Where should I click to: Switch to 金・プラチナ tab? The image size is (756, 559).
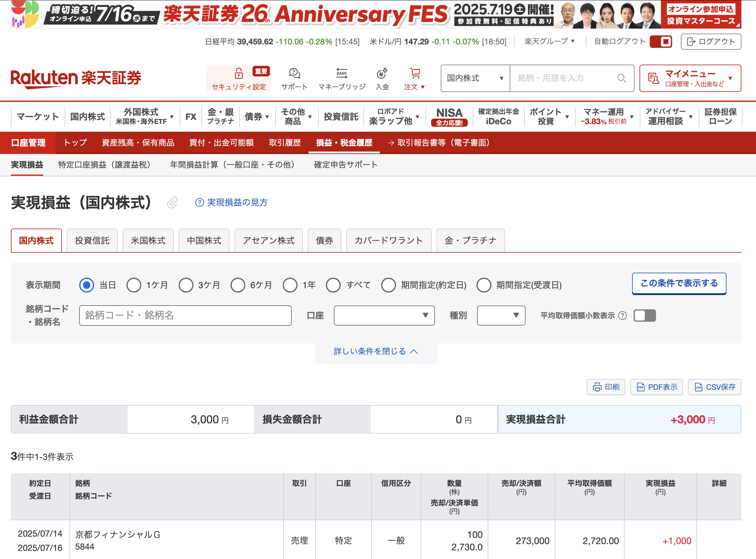pyautogui.click(x=470, y=241)
